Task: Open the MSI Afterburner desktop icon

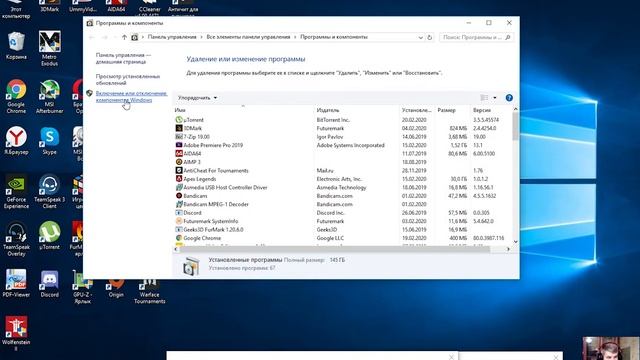Action: pos(49,96)
